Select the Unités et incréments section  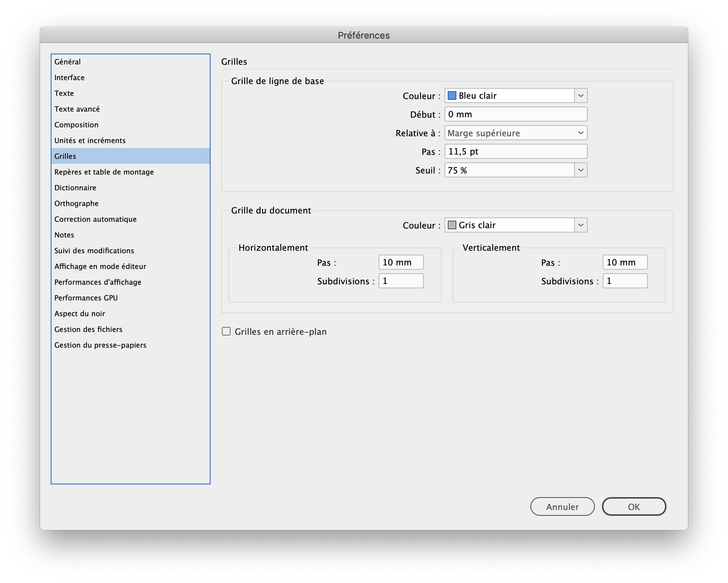point(91,140)
